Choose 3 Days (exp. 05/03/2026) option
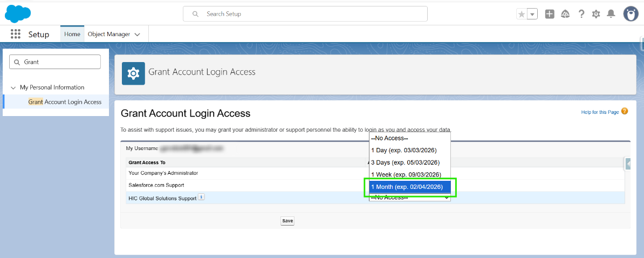This screenshot has height=258, width=644. point(410,162)
